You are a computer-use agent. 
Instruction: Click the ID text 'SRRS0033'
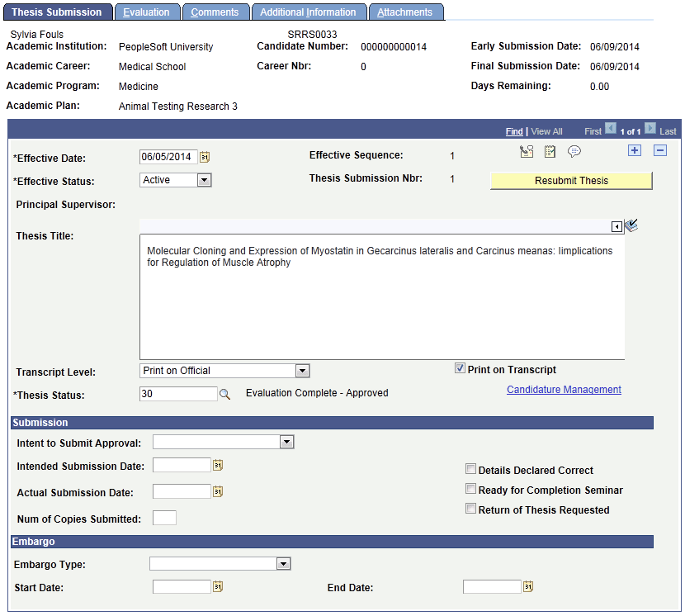[x=312, y=34]
